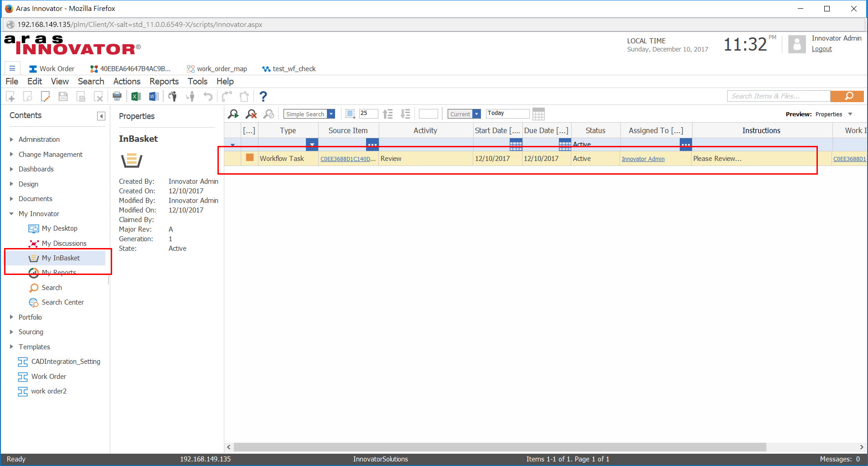868x466 pixels.
Task: Switch to the test_wf_check tab
Action: [289, 69]
